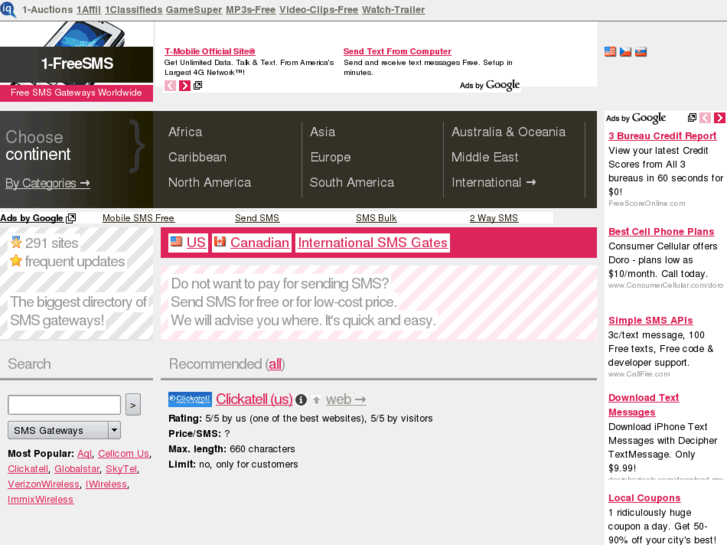Click the Ads by Google info icon below menu
This screenshot has height=545, width=727.
71,218
